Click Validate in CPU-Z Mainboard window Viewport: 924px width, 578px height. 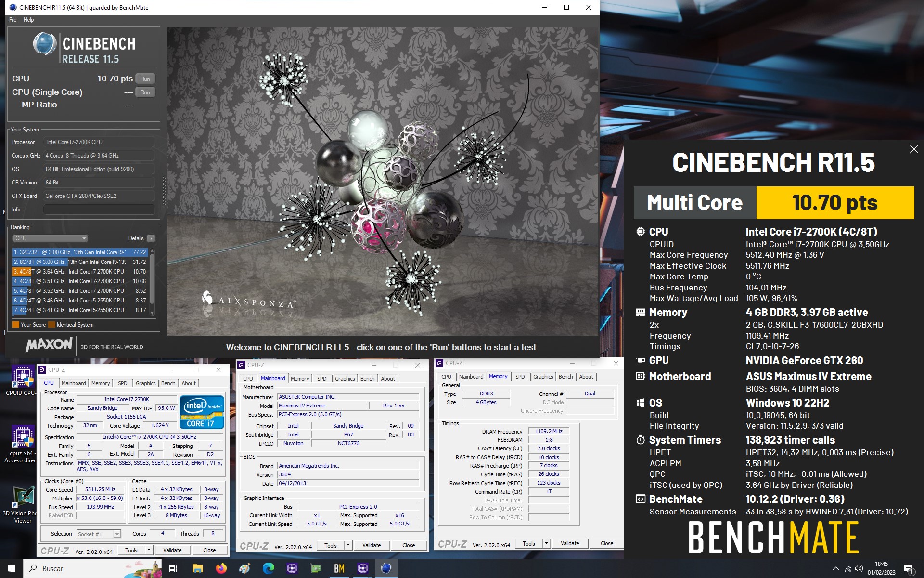(372, 545)
